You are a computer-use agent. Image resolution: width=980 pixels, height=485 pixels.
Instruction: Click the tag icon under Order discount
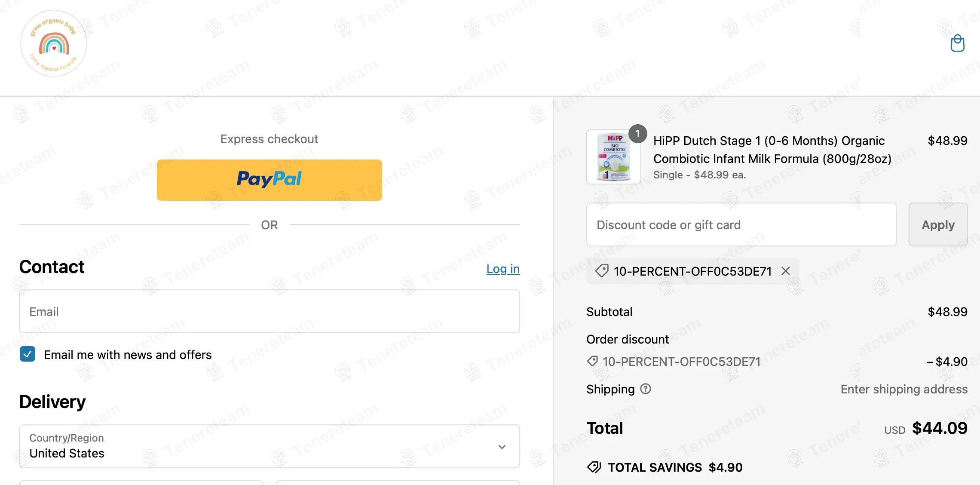pyautogui.click(x=592, y=361)
